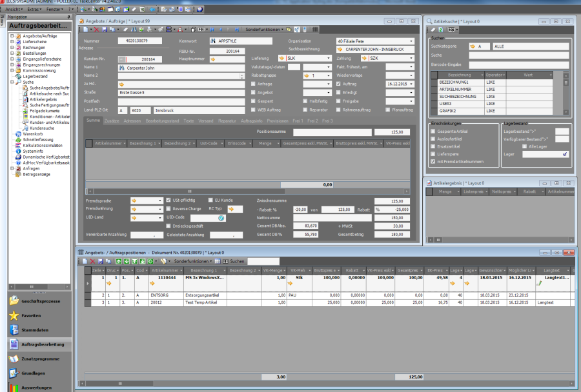This screenshot has height=392, width=581.
Task: Open the Extras menu
Action: point(34,10)
